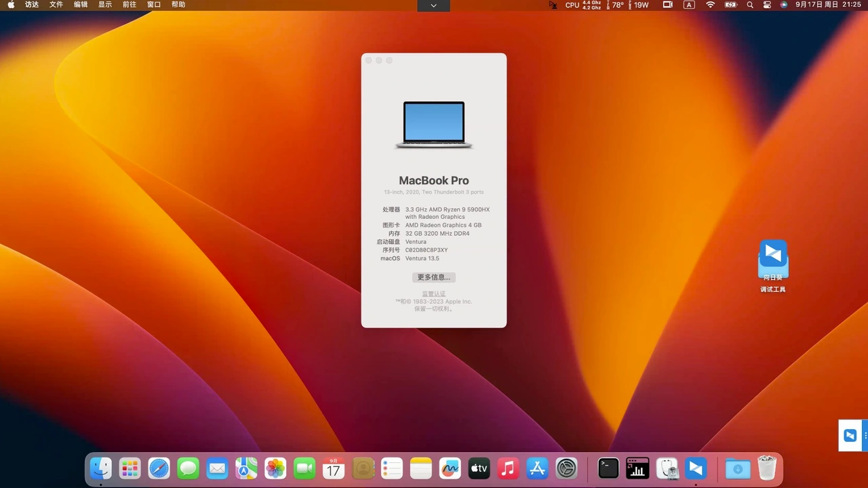Open the 监管认证 link

pos(433,293)
